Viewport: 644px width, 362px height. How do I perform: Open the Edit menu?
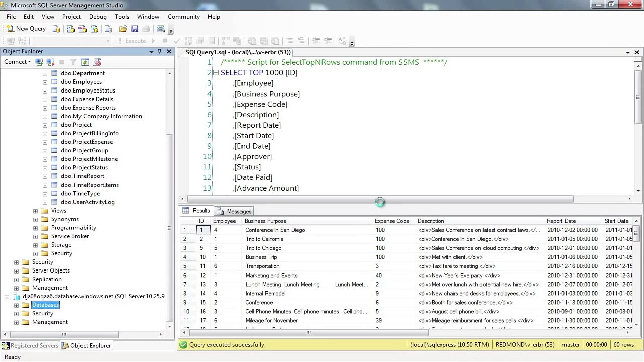(x=29, y=17)
